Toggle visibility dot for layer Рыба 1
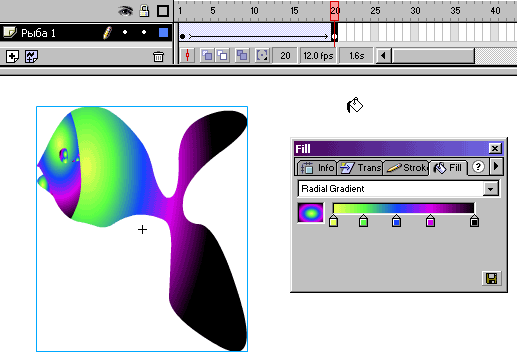The width and height of the screenshot is (517, 362). pyautogui.click(x=125, y=32)
